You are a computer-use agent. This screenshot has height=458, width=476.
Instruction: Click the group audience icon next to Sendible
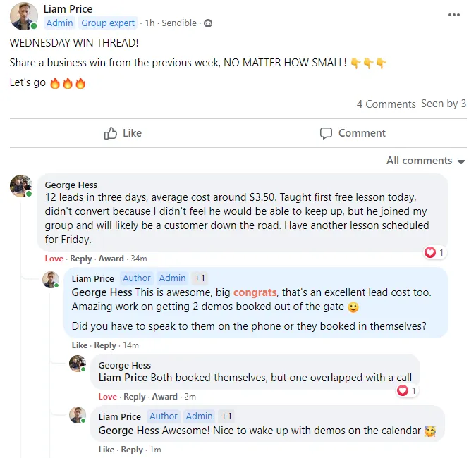(207, 23)
